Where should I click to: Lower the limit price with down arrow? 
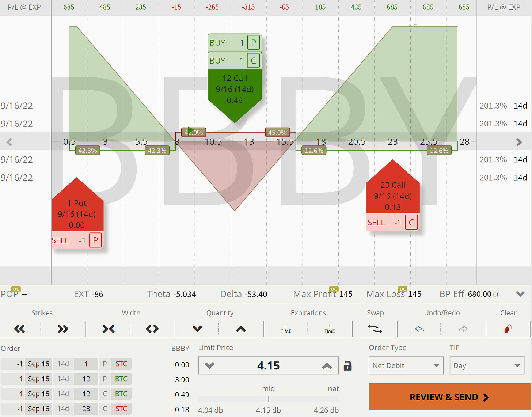(209, 365)
